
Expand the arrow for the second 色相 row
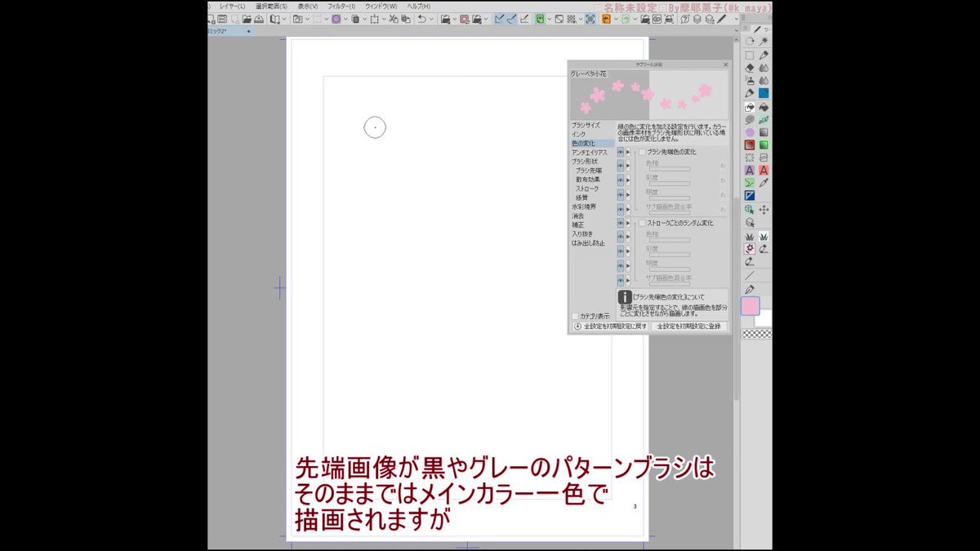pyautogui.click(x=628, y=236)
